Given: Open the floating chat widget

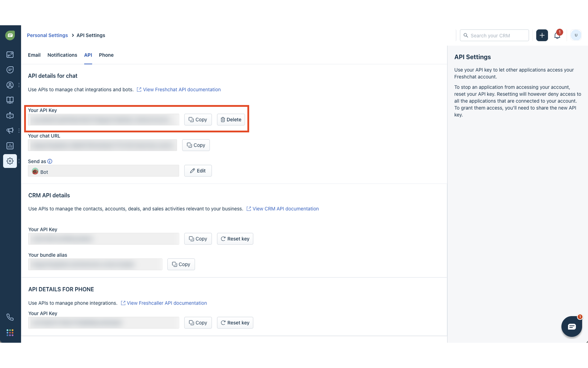Looking at the screenshot, I should (572, 327).
